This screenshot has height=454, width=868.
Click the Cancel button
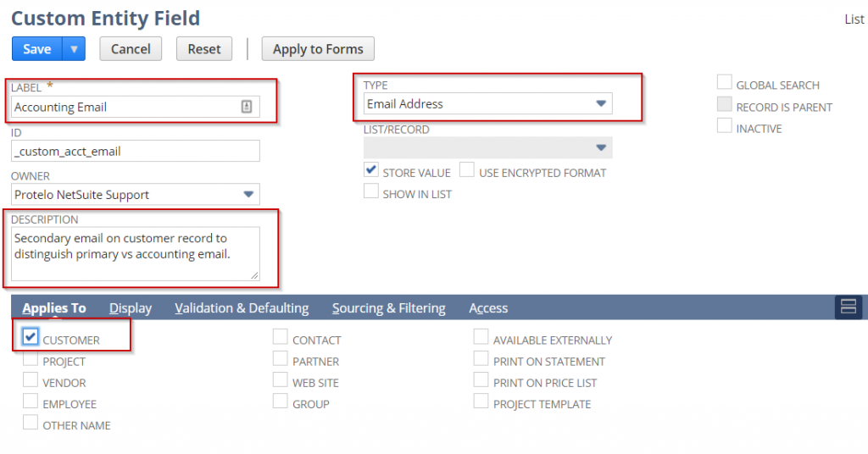(131, 49)
